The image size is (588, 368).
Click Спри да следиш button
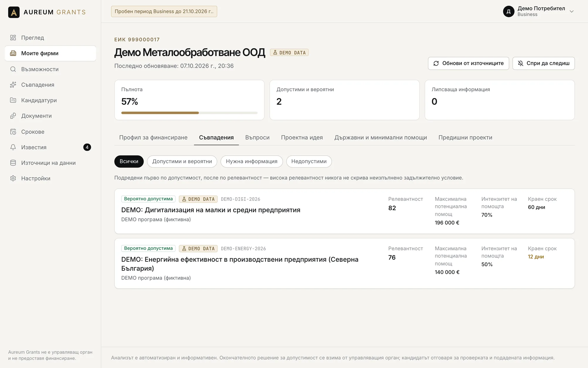543,63
